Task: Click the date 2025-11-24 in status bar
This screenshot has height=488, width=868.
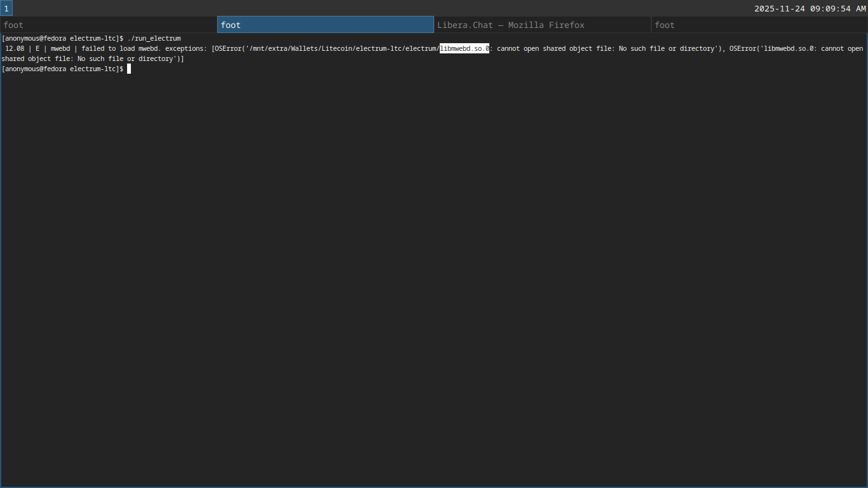Action: pos(779,9)
